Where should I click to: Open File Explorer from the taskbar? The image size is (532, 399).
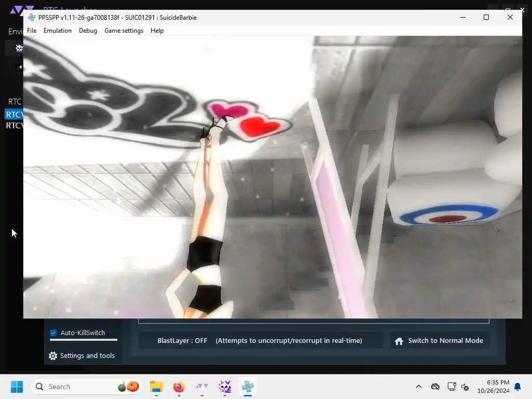coord(156,387)
